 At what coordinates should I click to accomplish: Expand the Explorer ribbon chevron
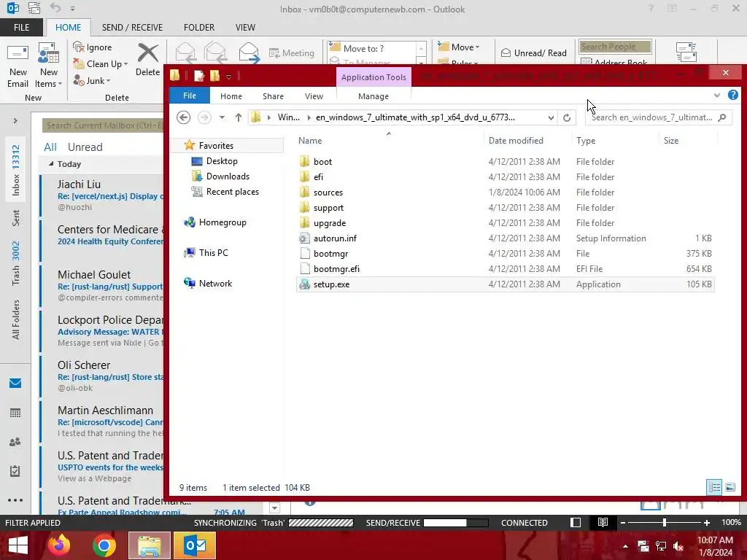point(717,96)
